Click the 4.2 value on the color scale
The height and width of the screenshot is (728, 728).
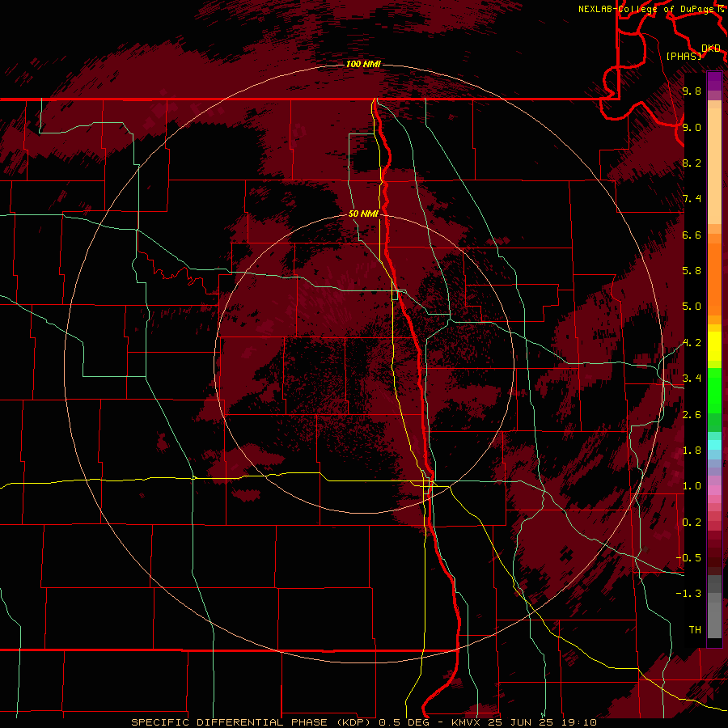coord(692,343)
